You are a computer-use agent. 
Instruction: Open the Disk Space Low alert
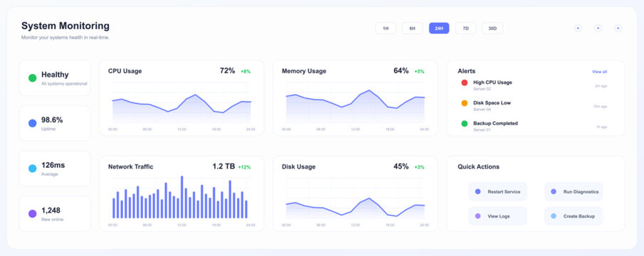coord(534,106)
